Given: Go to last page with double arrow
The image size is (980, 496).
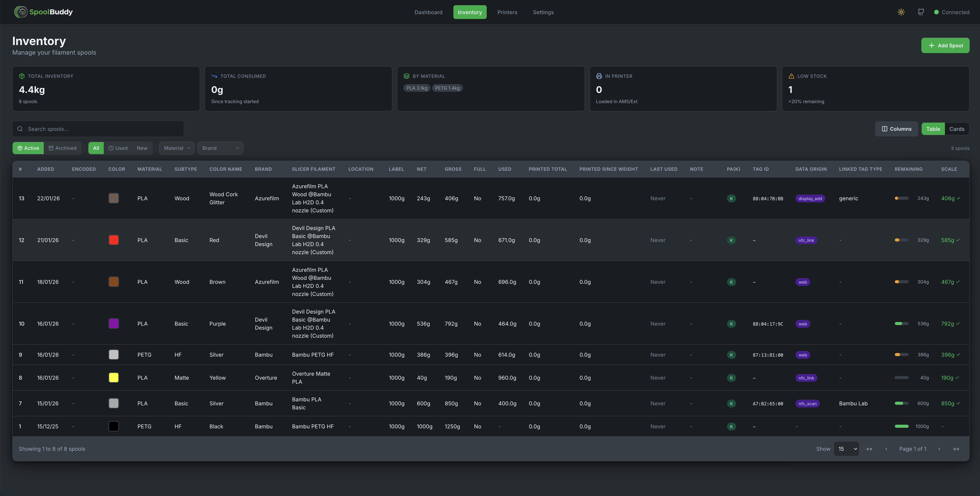Looking at the screenshot, I should tap(956, 449).
